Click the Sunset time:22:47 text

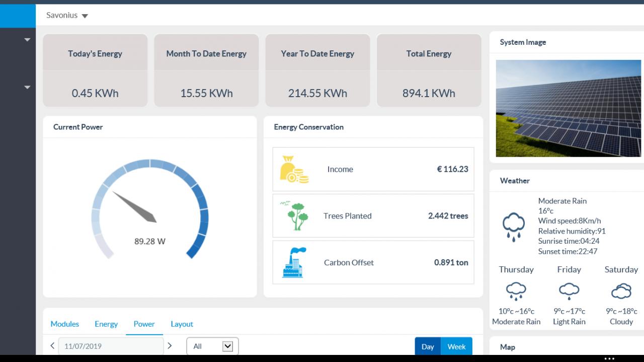tap(568, 251)
